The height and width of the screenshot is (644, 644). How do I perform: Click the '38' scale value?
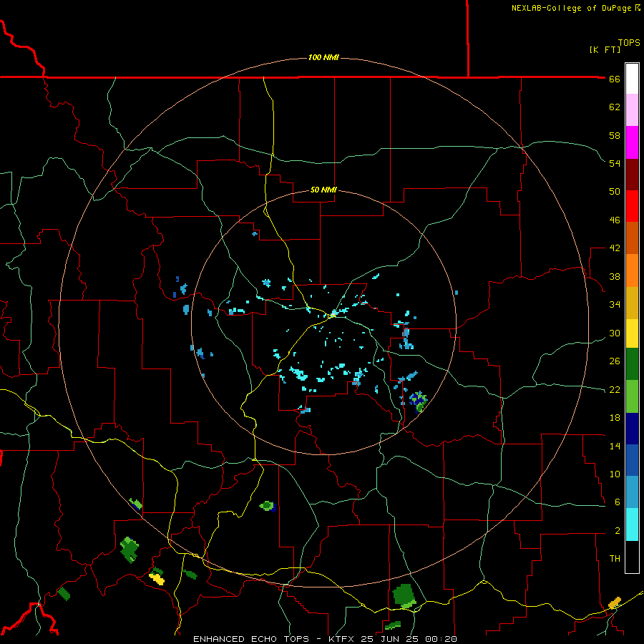[x=615, y=276]
